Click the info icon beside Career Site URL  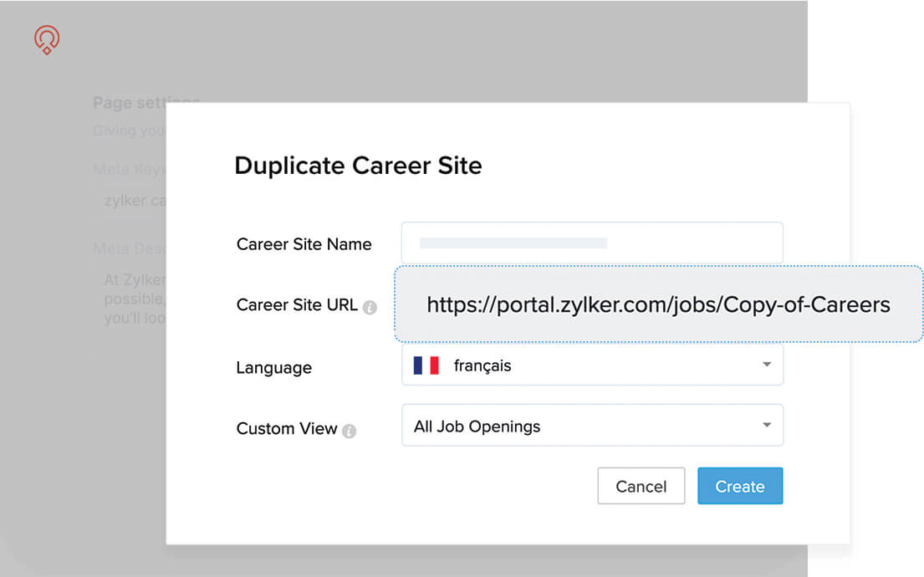(370, 307)
